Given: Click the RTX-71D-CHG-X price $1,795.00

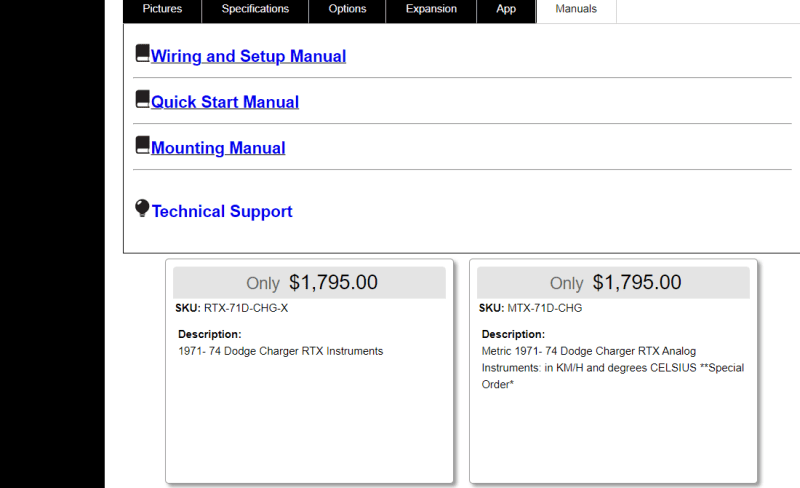Looking at the screenshot, I should [x=333, y=282].
